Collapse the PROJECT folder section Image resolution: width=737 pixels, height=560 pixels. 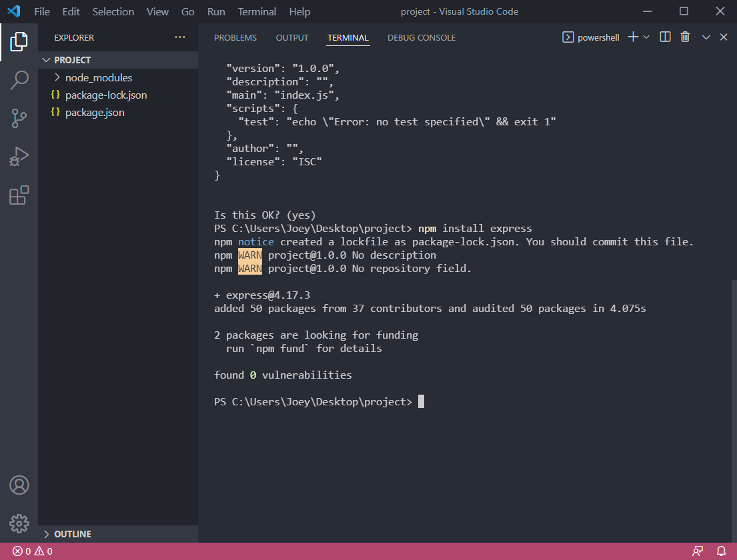(x=117, y=60)
